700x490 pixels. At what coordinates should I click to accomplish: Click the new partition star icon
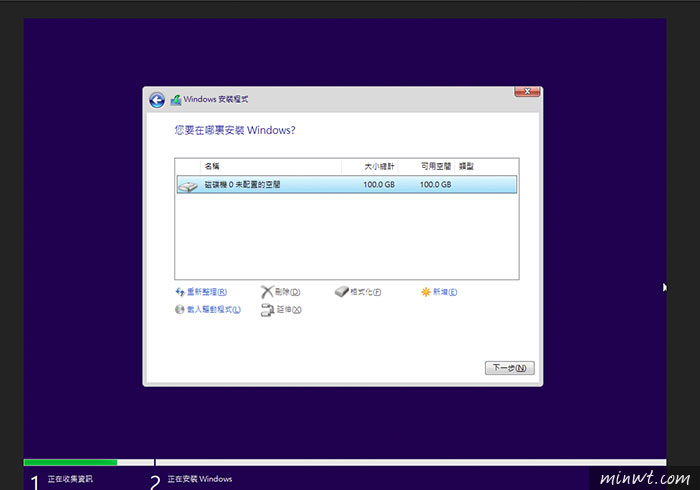(425, 292)
